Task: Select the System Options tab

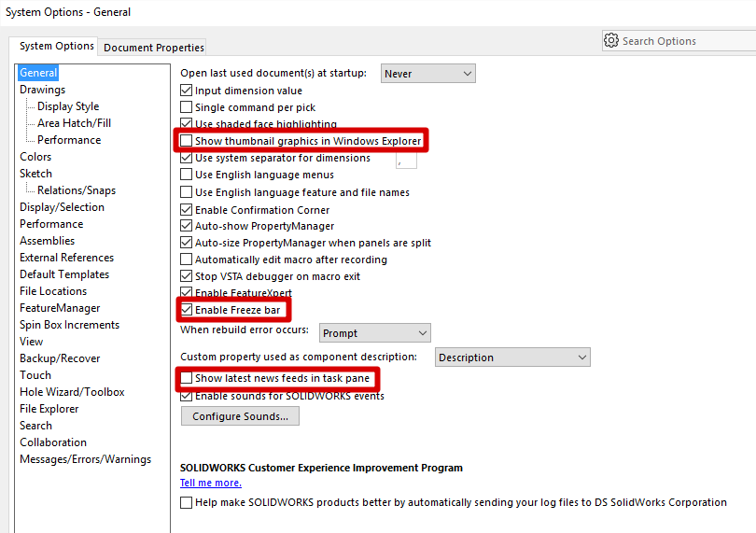Action: [57, 46]
